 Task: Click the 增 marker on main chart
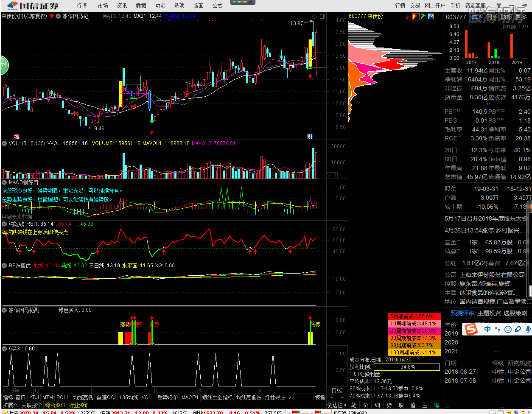tap(17, 137)
